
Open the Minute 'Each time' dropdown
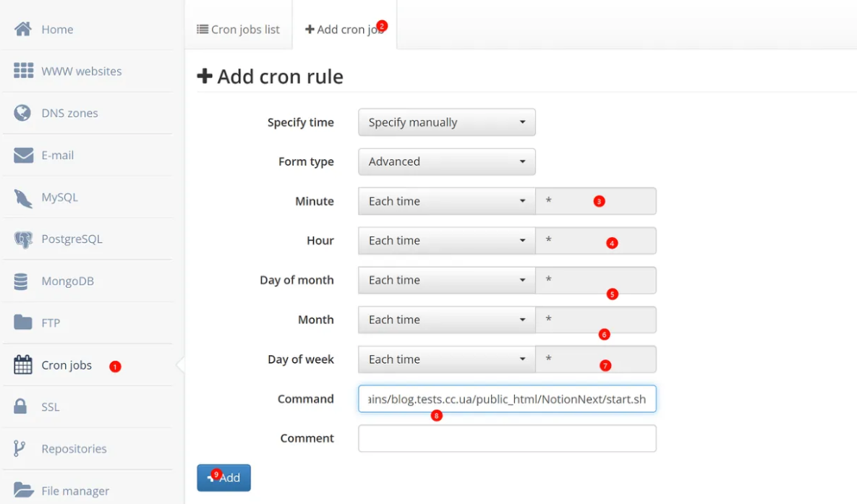click(x=446, y=201)
